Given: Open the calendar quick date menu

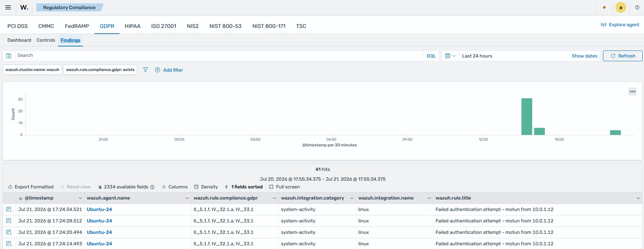Looking at the screenshot, I should coord(450,56).
